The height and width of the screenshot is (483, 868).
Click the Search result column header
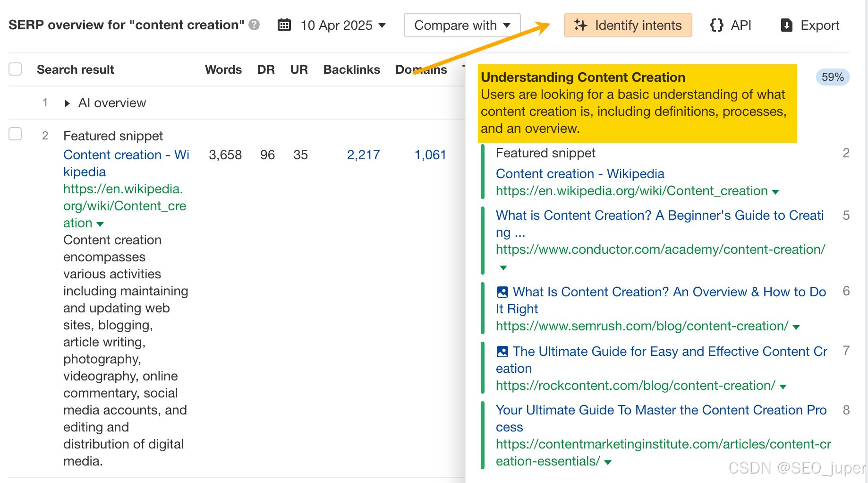[76, 69]
